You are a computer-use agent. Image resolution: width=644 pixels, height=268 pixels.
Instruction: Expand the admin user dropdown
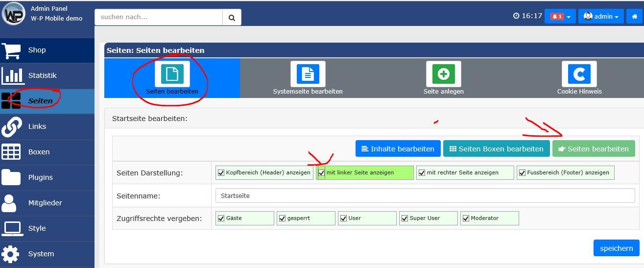click(x=601, y=16)
